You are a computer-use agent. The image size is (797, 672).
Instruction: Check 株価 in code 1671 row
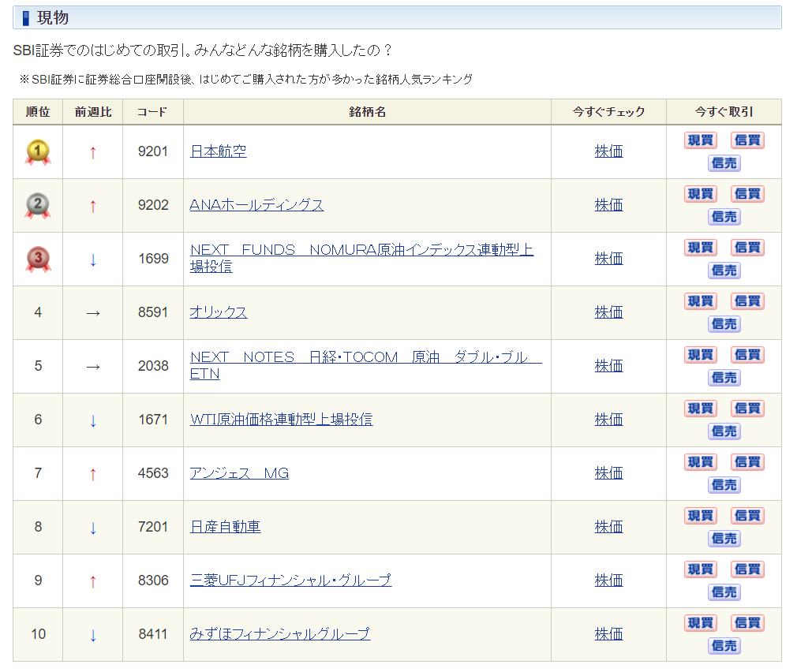(x=608, y=420)
